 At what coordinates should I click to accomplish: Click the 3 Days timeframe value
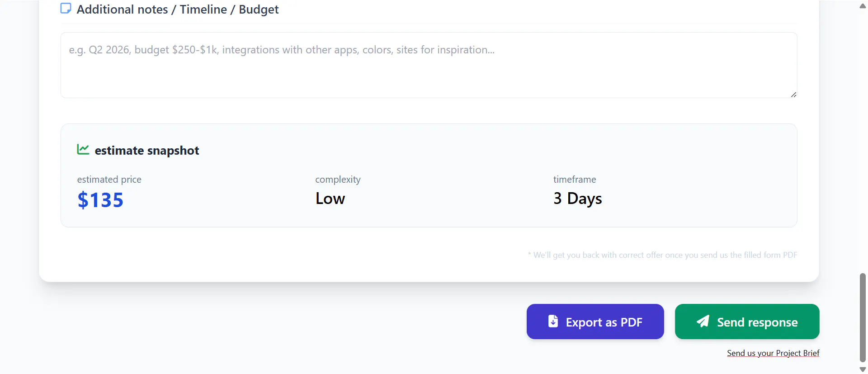tap(577, 199)
